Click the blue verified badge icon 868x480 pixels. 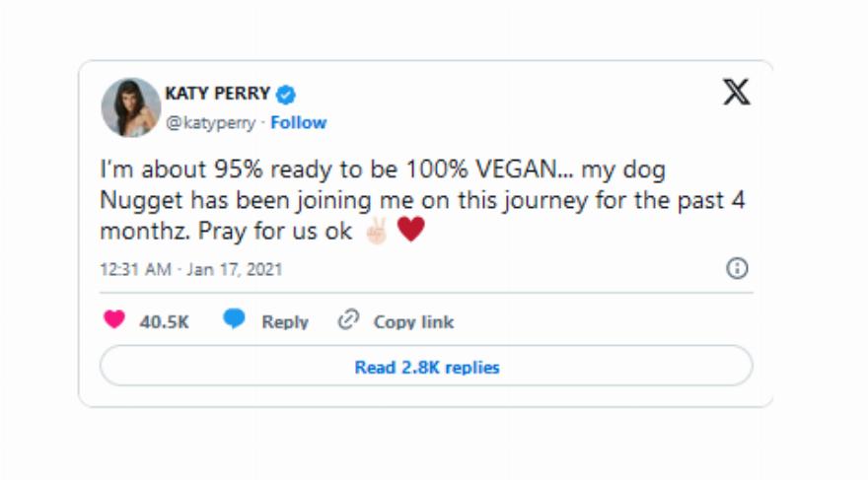286,95
